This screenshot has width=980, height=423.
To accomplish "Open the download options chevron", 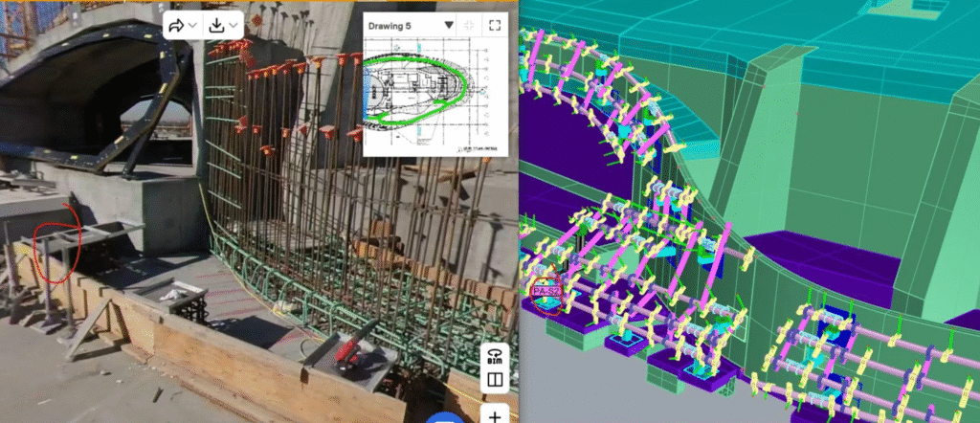I will [234, 26].
